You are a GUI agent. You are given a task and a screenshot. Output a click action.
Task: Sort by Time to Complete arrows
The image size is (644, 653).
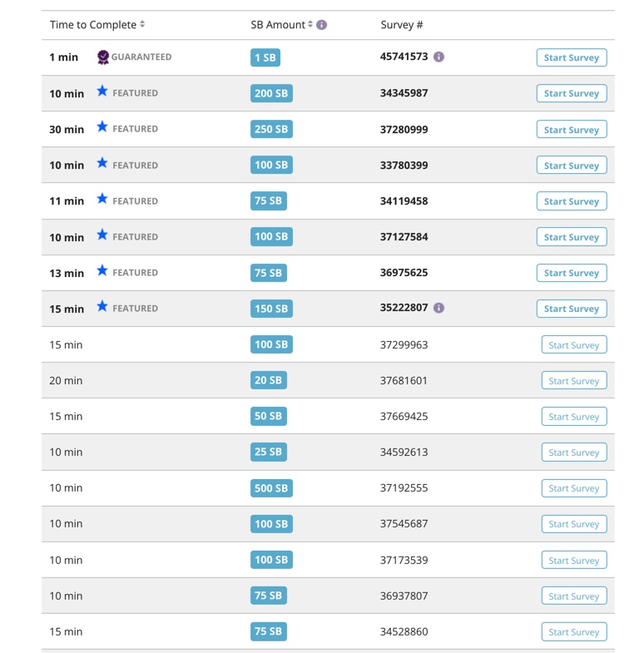[143, 25]
